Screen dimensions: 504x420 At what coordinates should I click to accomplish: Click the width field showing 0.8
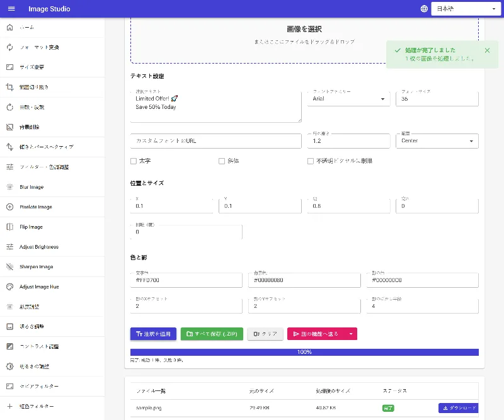click(349, 206)
